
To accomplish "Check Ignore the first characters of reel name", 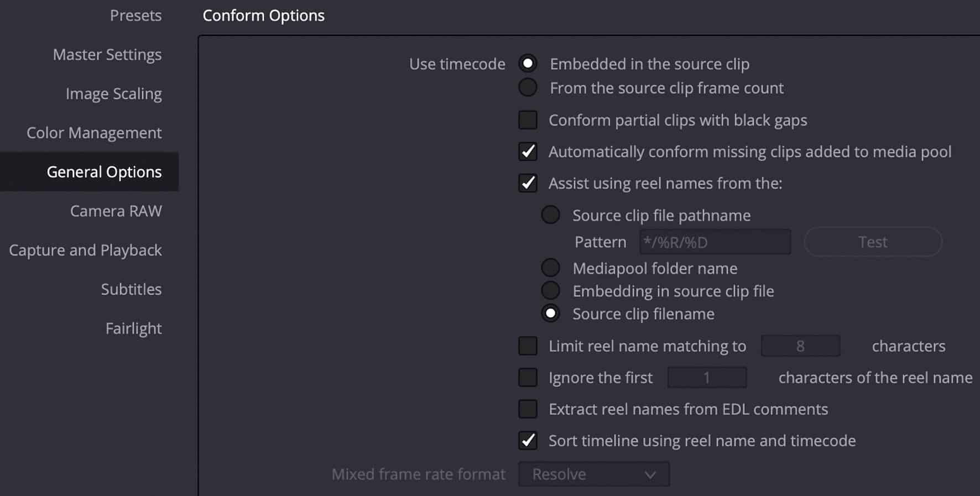I will pyautogui.click(x=527, y=377).
